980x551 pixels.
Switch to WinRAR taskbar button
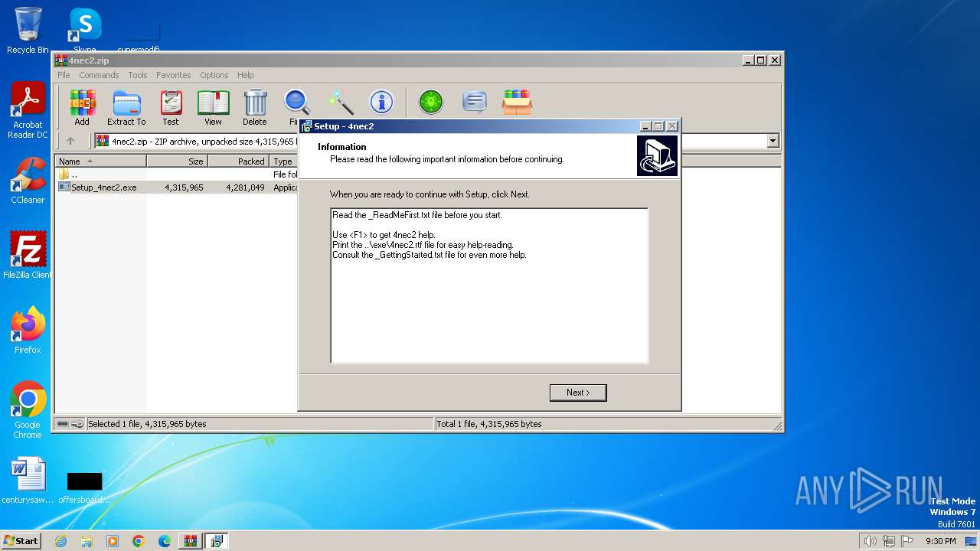[x=190, y=541]
